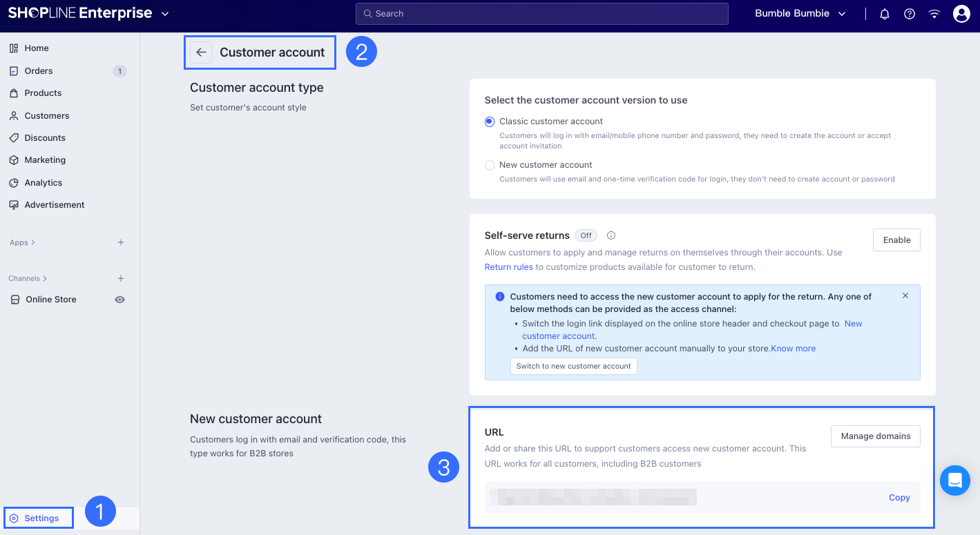Viewport: 980px width, 535px height.
Task: Open the user profile avatar
Action: [x=961, y=14]
